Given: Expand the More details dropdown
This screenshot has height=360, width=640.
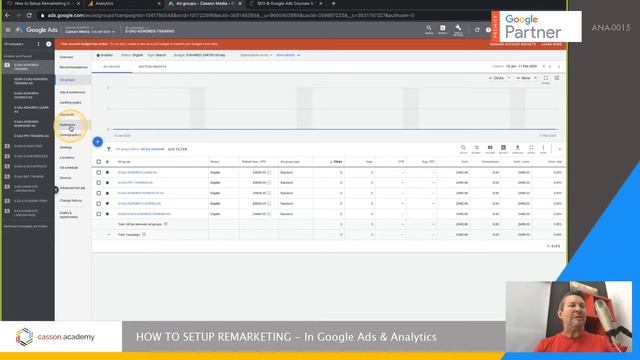Looking at the screenshot, I should tap(288, 55).
